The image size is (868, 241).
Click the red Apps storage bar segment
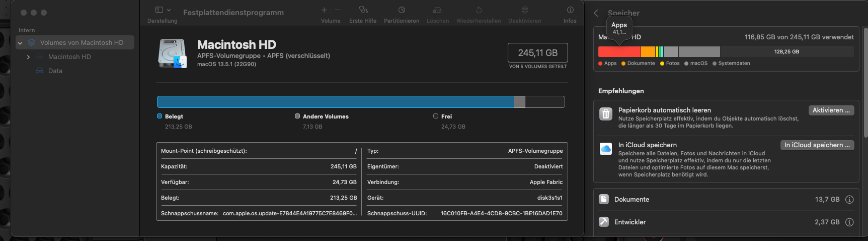click(x=619, y=52)
